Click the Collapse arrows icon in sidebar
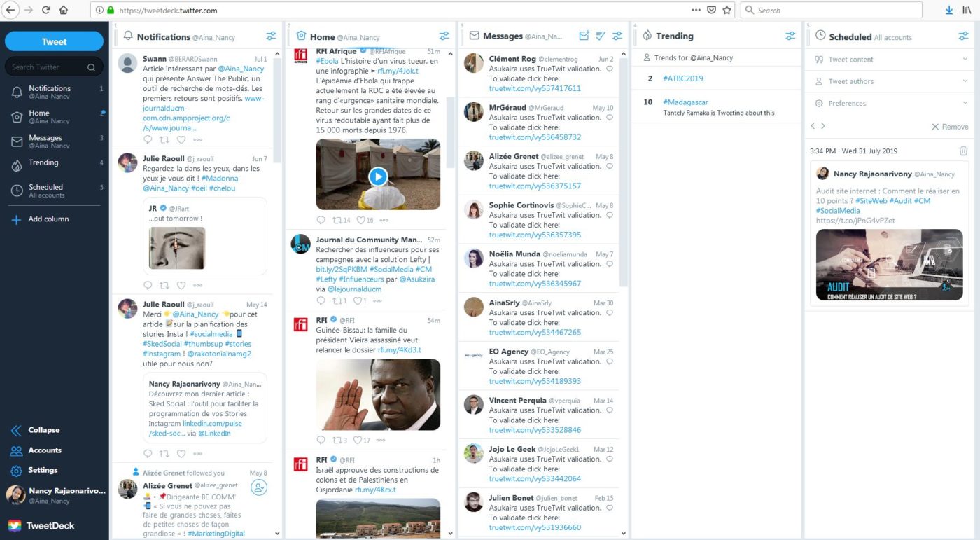Screen dimensions: 980x540 pyautogui.click(x=17, y=430)
